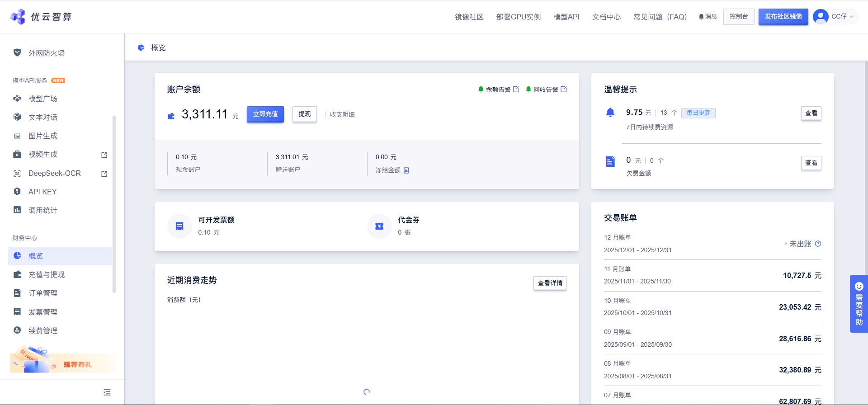Open the 余额告警 link
868x405 pixels.
pyautogui.click(x=498, y=89)
